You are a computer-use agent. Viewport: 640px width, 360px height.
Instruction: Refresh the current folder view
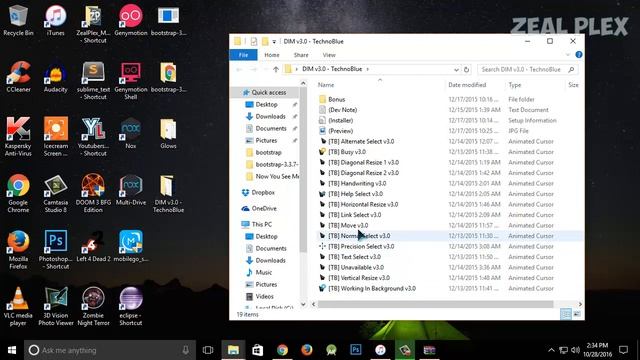pyautogui.click(x=466, y=69)
